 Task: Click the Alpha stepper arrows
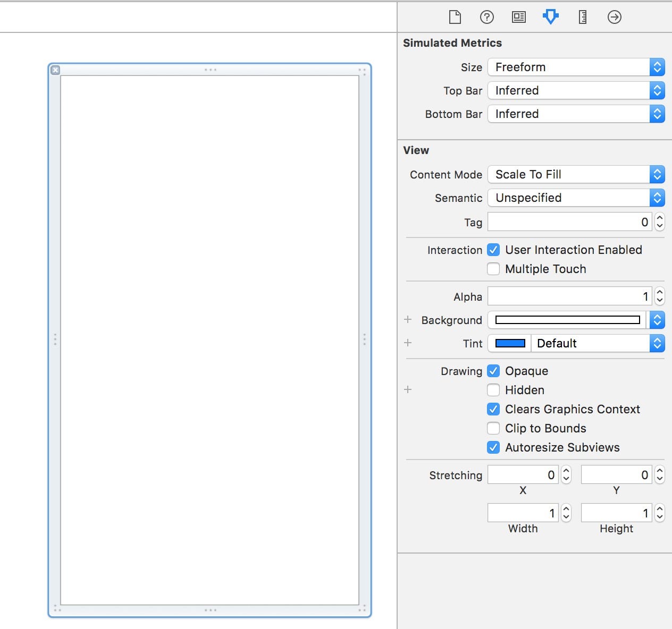point(660,296)
